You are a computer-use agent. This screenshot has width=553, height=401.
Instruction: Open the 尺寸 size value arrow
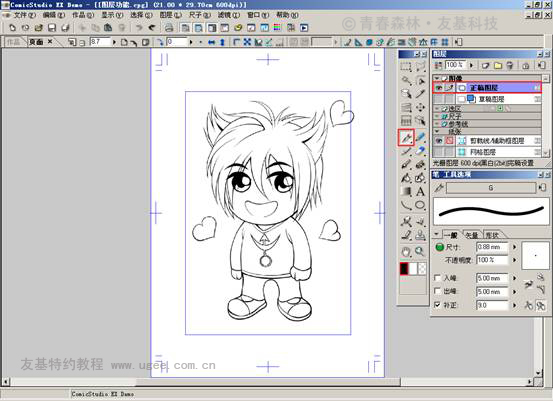pyautogui.click(x=515, y=247)
